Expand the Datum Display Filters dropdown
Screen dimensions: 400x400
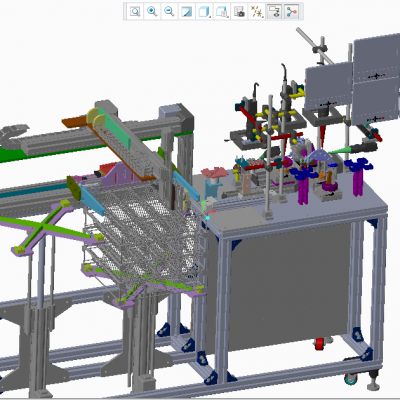coord(256,12)
